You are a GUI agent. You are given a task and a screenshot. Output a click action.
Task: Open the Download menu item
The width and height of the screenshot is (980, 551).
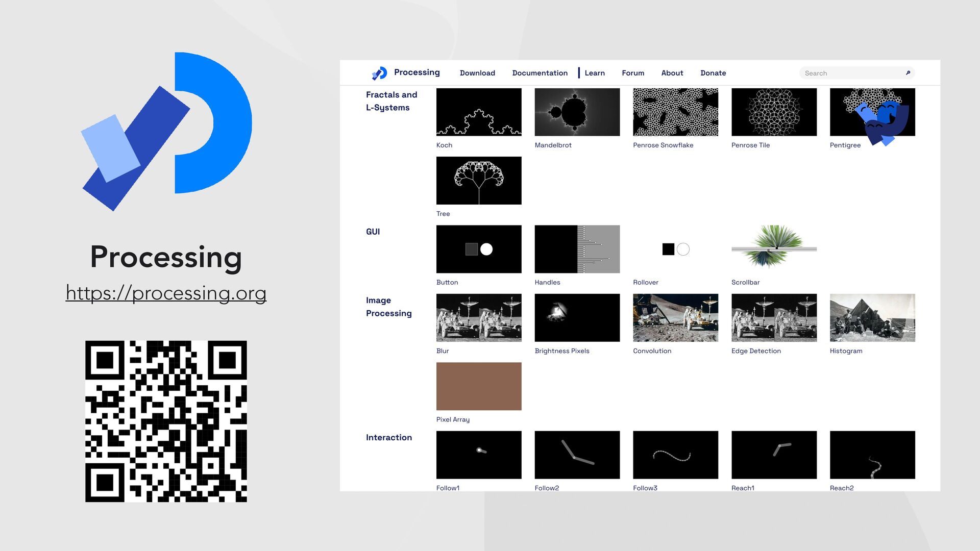477,73
